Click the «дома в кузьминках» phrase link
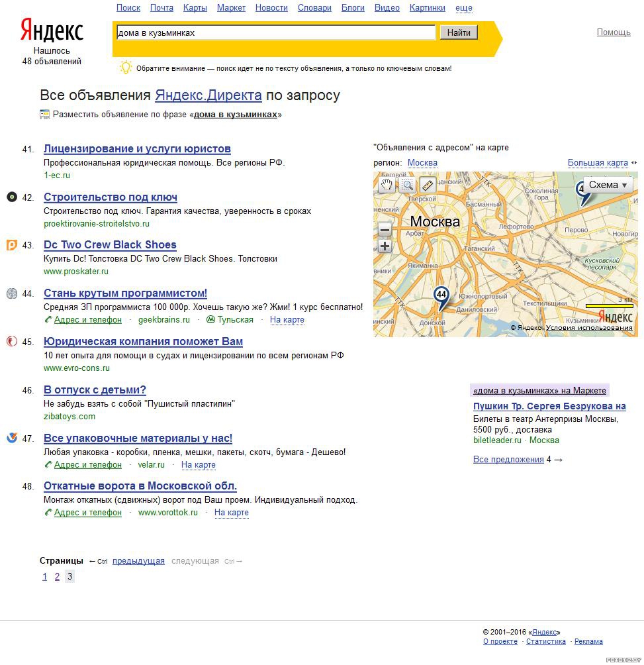Image resolution: width=644 pixels, height=665 pixels. coord(236,115)
